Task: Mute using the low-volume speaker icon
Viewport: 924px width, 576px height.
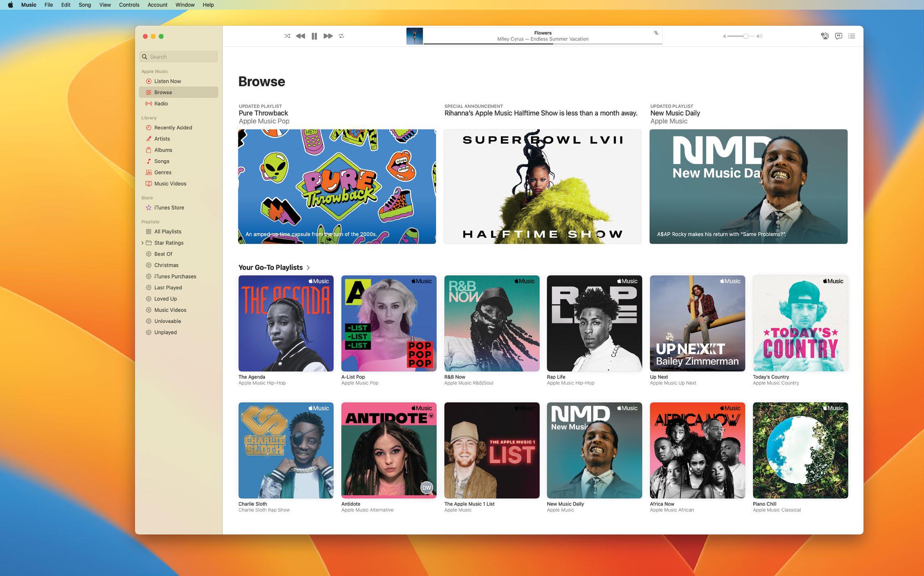Action: click(724, 36)
